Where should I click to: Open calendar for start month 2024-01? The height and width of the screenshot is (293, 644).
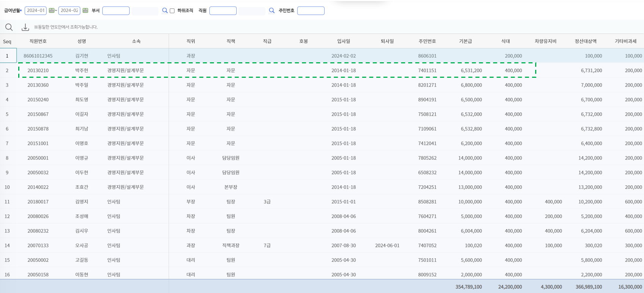[x=52, y=11]
